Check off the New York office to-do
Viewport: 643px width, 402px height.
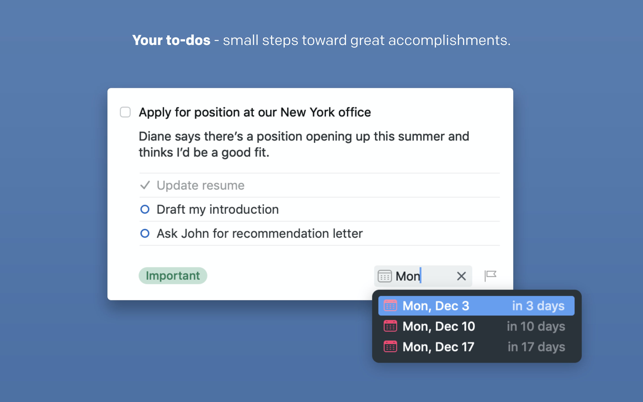(125, 113)
